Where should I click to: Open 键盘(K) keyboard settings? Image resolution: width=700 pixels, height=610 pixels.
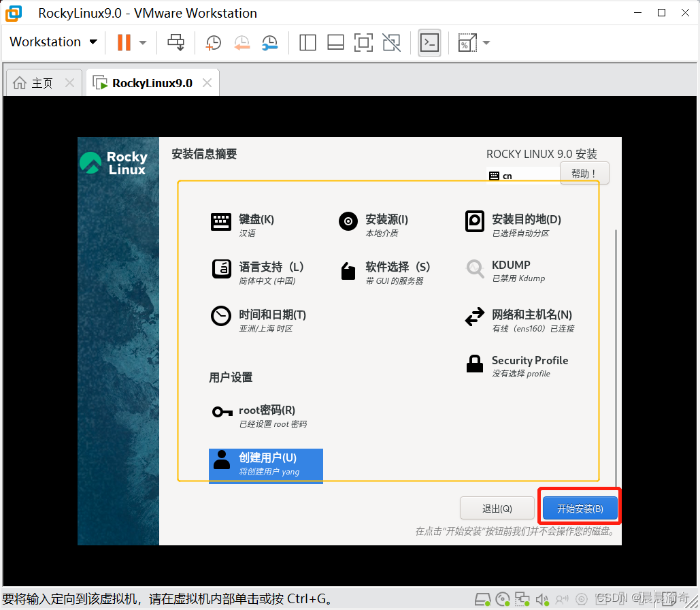(x=244, y=225)
